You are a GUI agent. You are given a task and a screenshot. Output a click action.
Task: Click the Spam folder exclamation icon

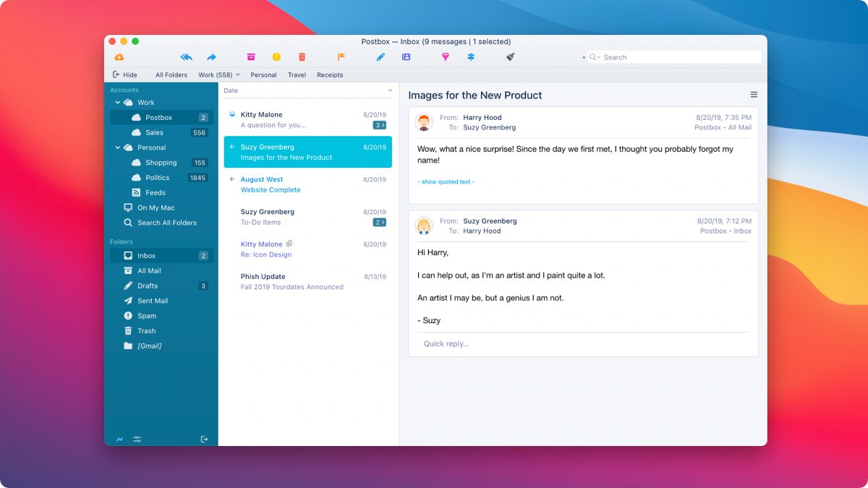(128, 316)
